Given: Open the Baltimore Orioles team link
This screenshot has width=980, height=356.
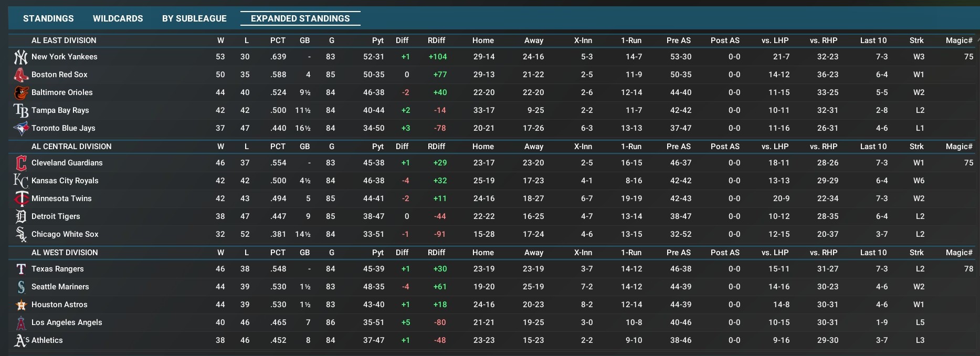Looking at the screenshot, I should tap(62, 92).
